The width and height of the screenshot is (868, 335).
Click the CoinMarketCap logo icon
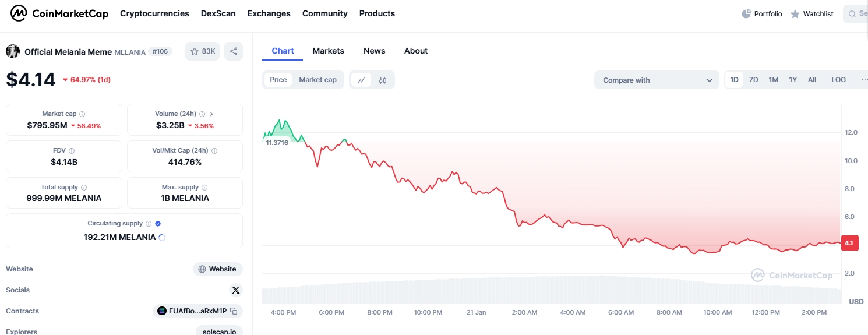tap(19, 13)
